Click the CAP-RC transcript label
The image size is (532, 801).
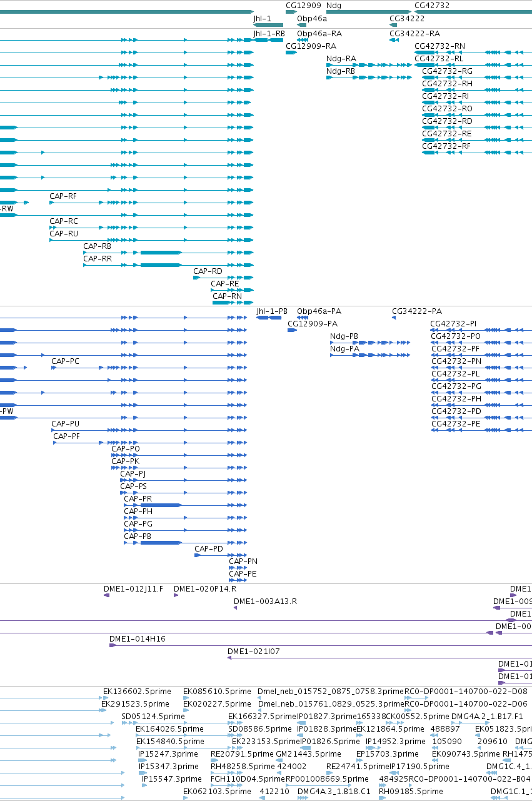(x=64, y=221)
